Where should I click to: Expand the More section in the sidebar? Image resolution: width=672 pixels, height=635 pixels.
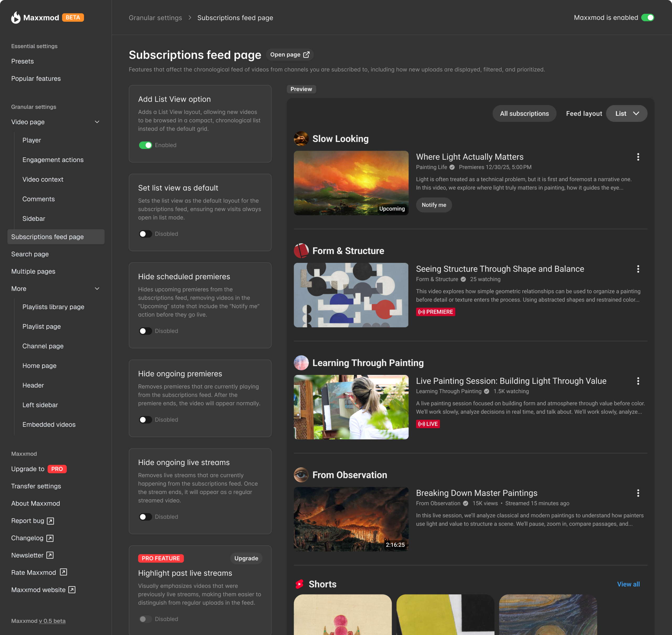97,288
